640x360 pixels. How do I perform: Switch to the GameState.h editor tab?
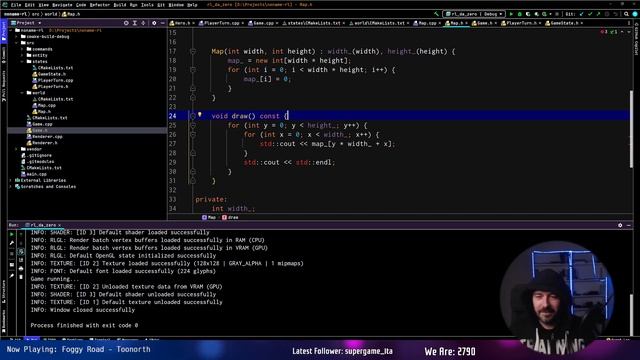coord(563,23)
